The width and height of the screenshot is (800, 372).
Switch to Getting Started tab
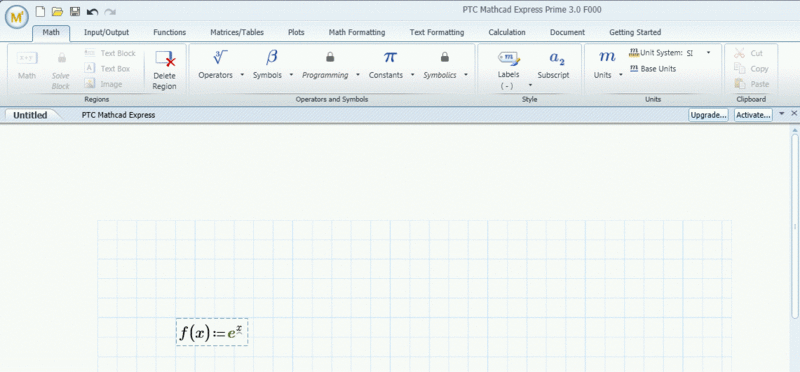pos(635,32)
